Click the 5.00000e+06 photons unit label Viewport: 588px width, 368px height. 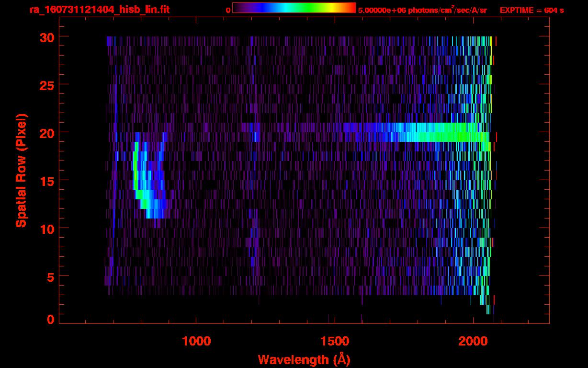[x=422, y=10]
